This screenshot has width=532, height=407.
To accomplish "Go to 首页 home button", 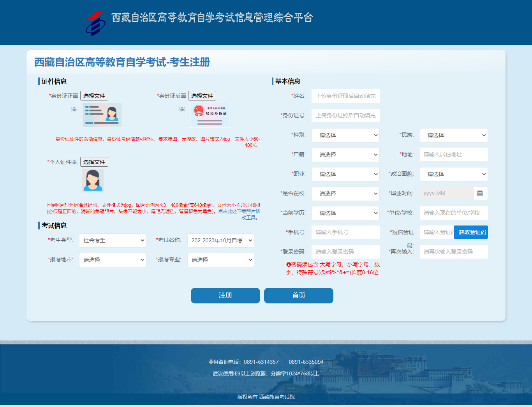I will tap(298, 295).
